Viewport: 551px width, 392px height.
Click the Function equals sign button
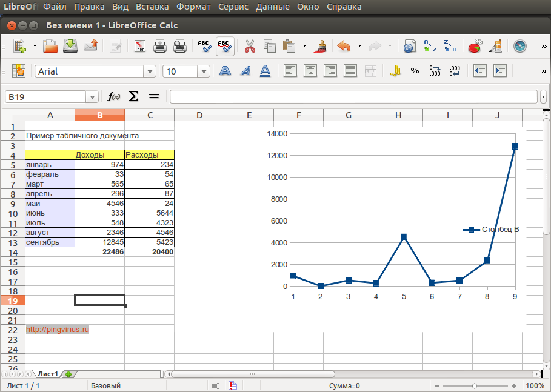point(154,96)
